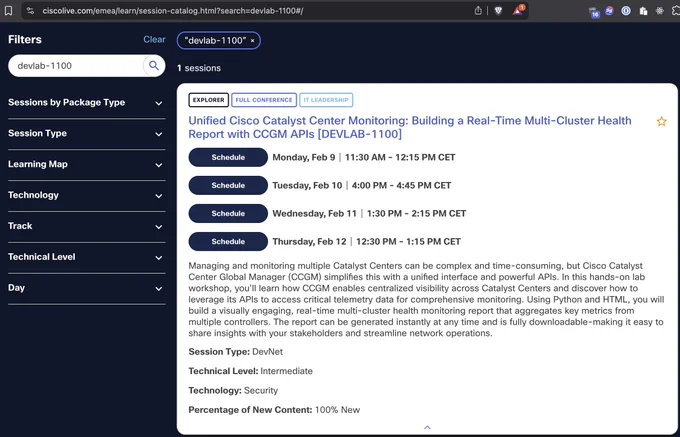Click the "12:30 PM - 1:15 PM CET" time
Screen dimensions: 680x437
(x=409, y=241)
